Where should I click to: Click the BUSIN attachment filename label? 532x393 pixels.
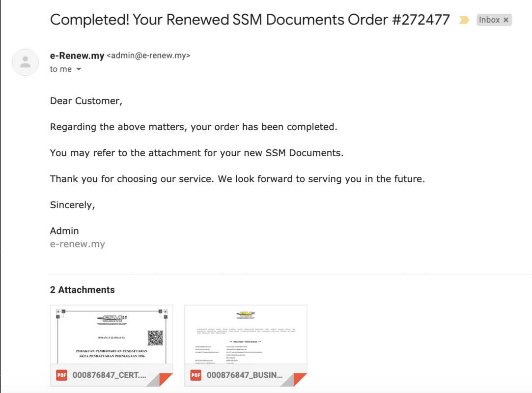pos(245,375)
